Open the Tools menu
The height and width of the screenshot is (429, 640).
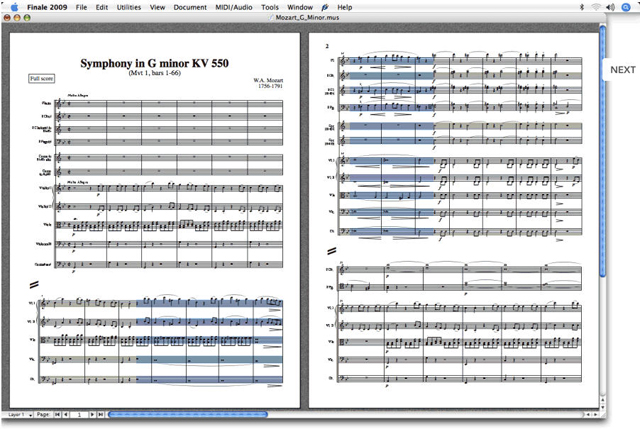(x=270, y=7)
